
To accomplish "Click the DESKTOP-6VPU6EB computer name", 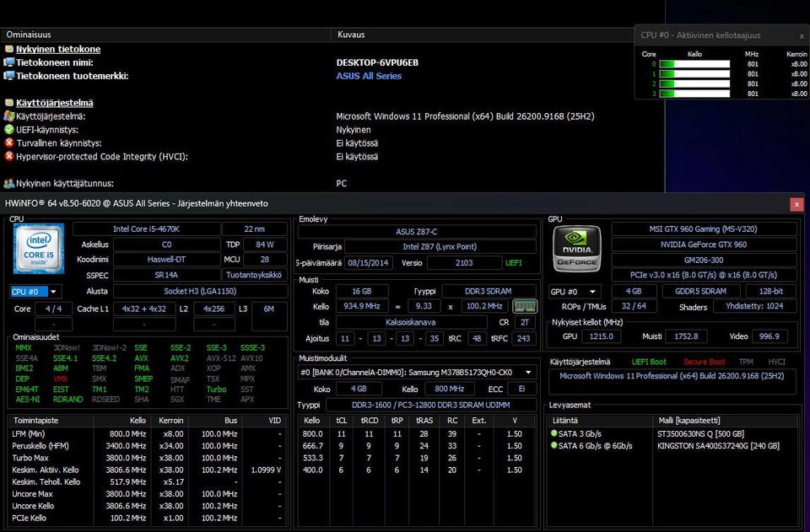I will (377, 62).
